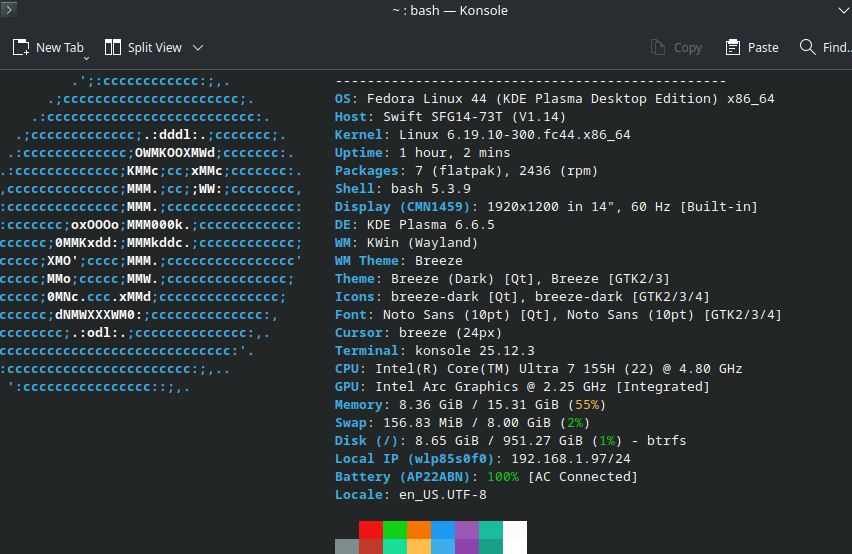The height and width of the screenshot is (554, 852).
Task: Click the OS line reading Fedora Linux 44
Action: [554, 99]
